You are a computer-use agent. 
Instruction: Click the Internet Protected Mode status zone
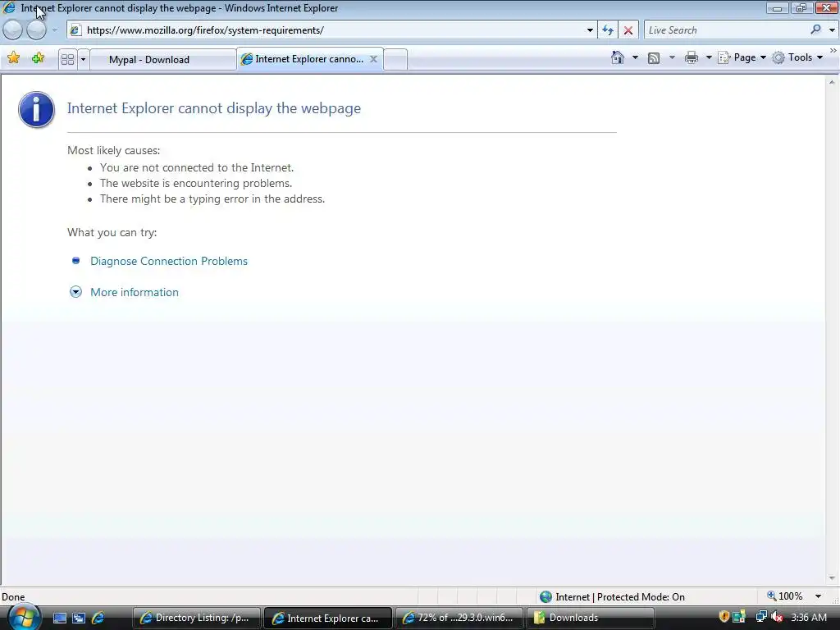click(612, 597)
